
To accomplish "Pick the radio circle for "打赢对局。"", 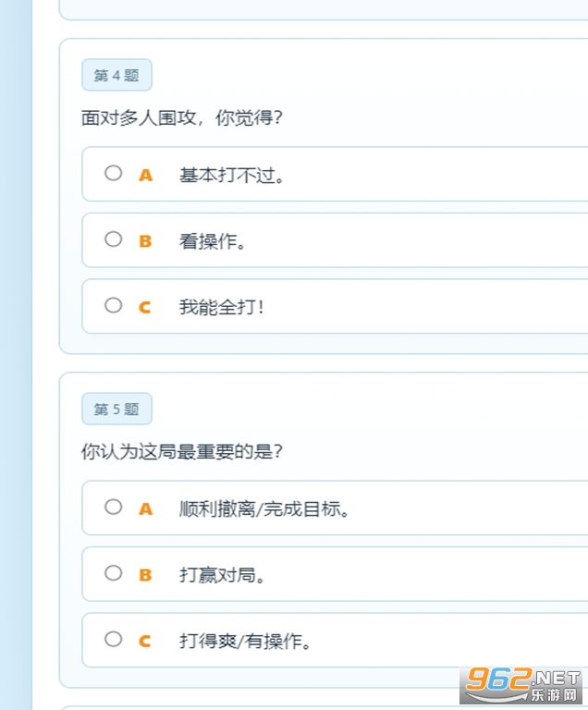I will tap(113, 573).
